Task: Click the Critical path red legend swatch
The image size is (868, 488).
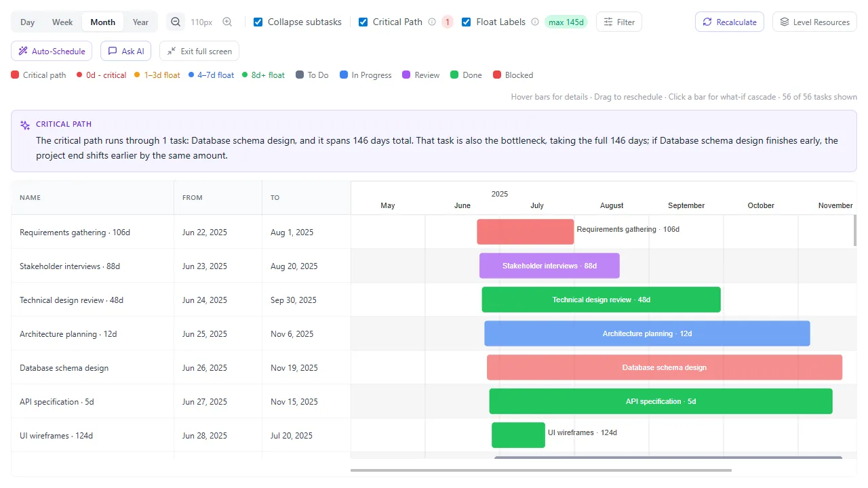Action: click(x=15, y=75)
